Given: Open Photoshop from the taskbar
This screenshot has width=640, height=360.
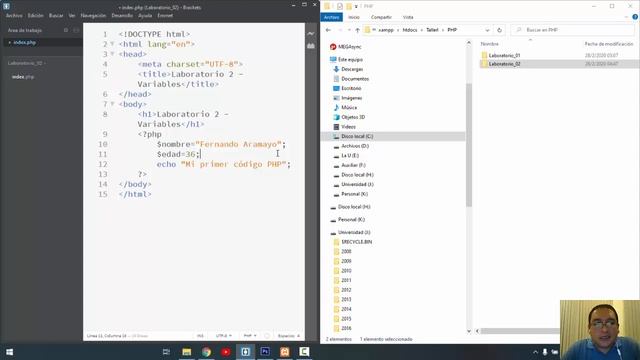Looking at the screenshot, I should pos(265,352).
